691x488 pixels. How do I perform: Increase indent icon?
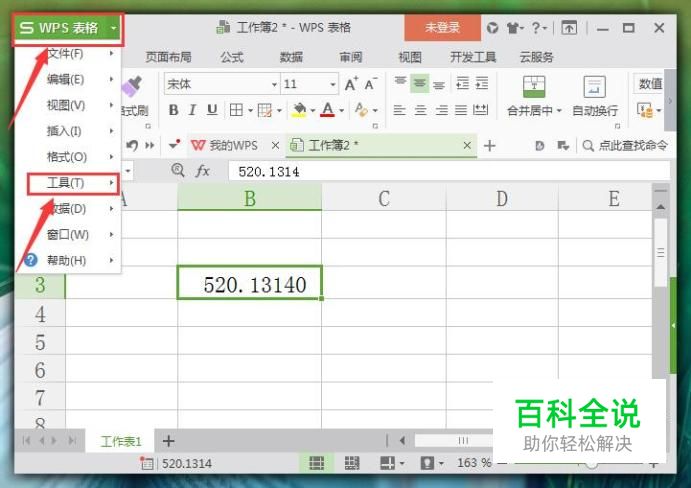pos(482,83)
